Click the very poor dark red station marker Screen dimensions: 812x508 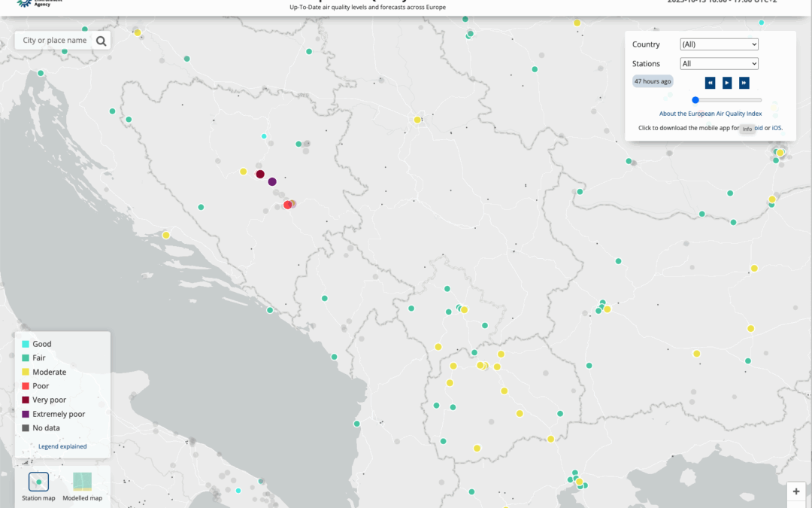click(260, 175)
